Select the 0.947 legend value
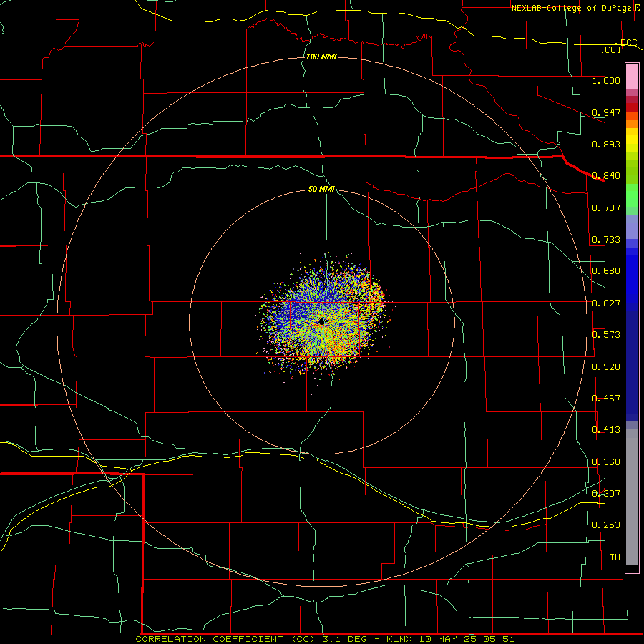 point(606,112)
